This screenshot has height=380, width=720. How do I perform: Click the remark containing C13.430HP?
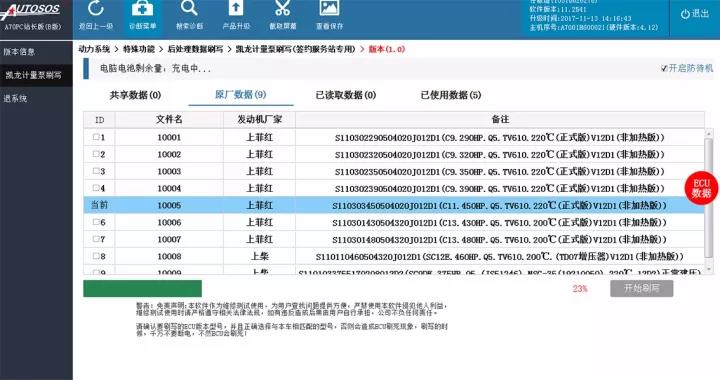coord(500,222)
